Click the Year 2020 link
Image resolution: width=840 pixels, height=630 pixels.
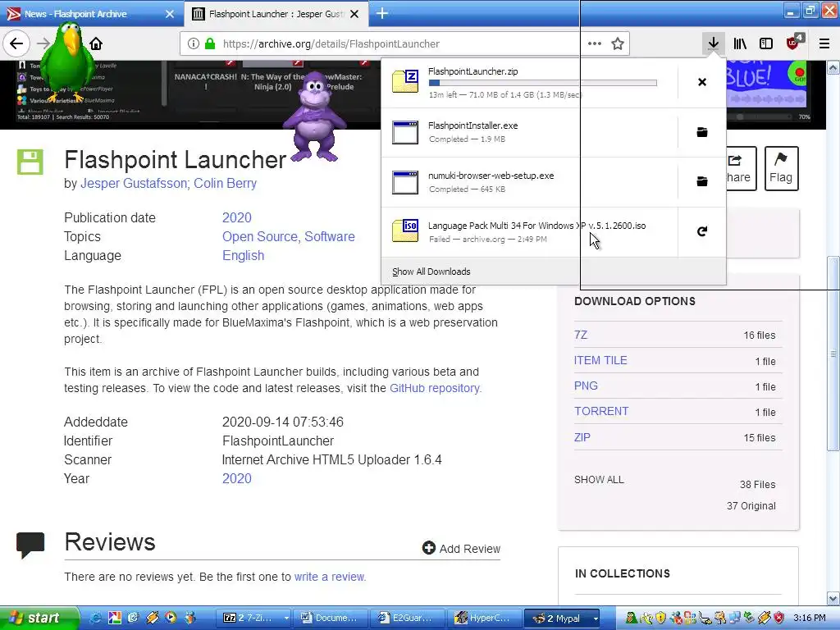[x=237, y=478]
